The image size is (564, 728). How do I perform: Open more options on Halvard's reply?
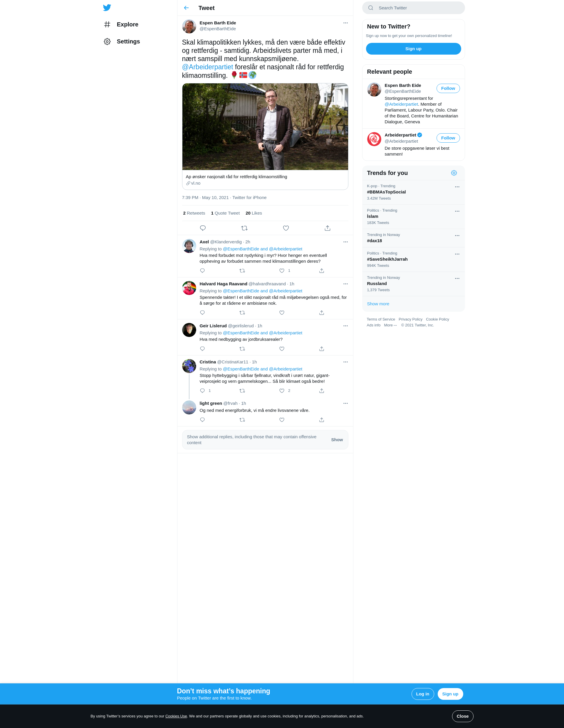345,284
